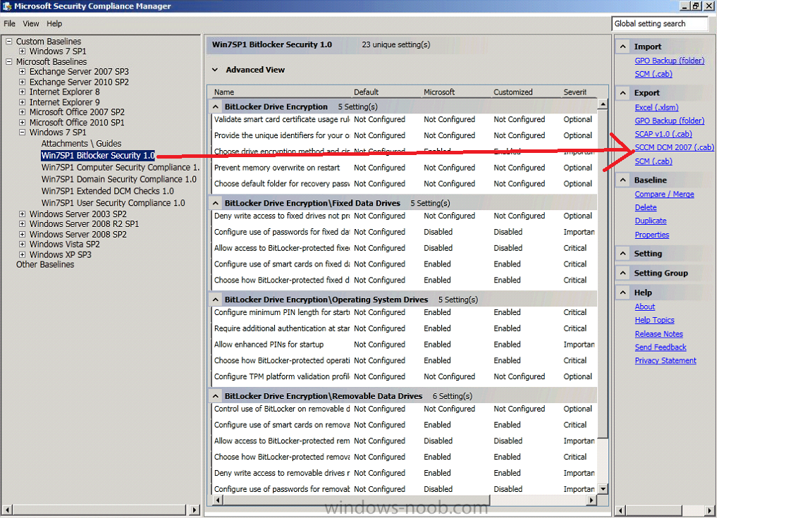Expand Microsoft Office 2010 SP1 node
Screen dimensions: 812x518
(23, 122)
